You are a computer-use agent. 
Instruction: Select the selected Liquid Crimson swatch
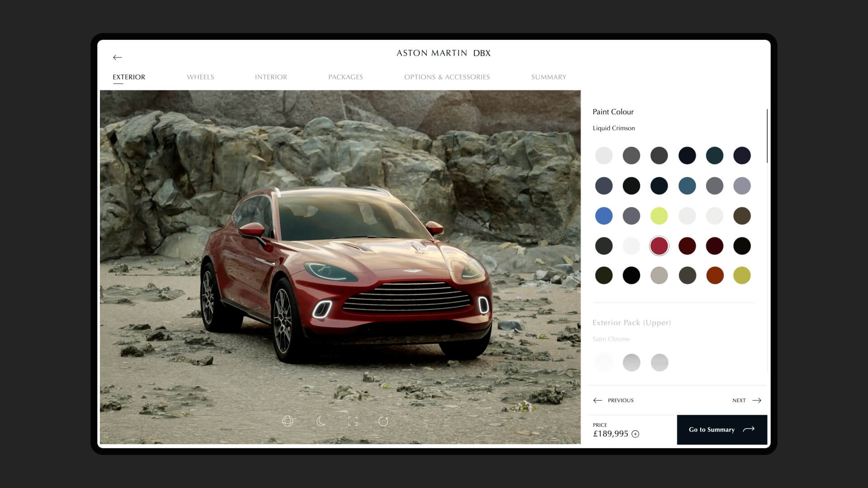(659, 246)
